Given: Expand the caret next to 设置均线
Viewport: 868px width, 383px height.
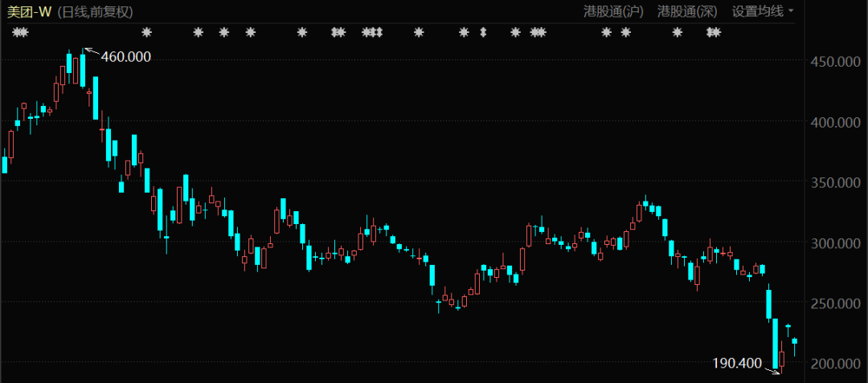Looking at the screenshot, I should [x=791, y=11].
